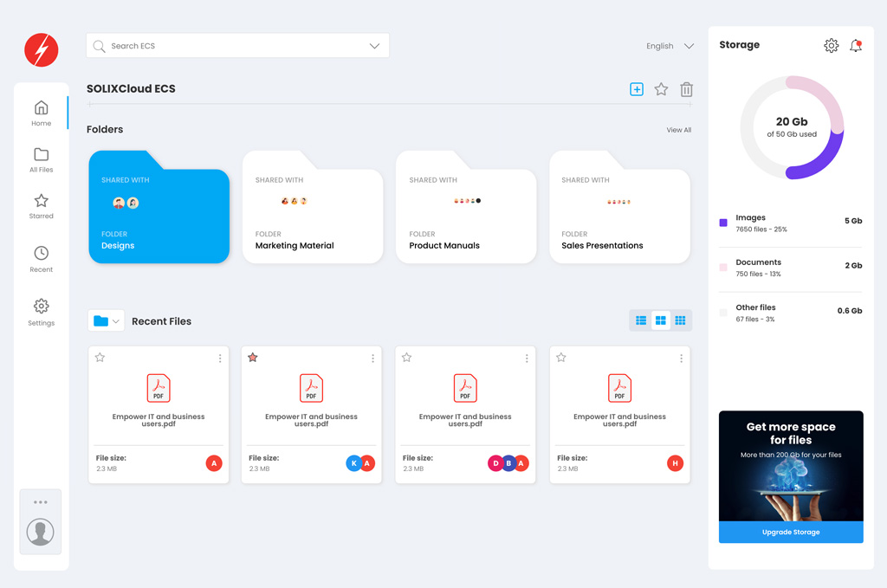Click the purple Images color swatch

pos(723,223)
